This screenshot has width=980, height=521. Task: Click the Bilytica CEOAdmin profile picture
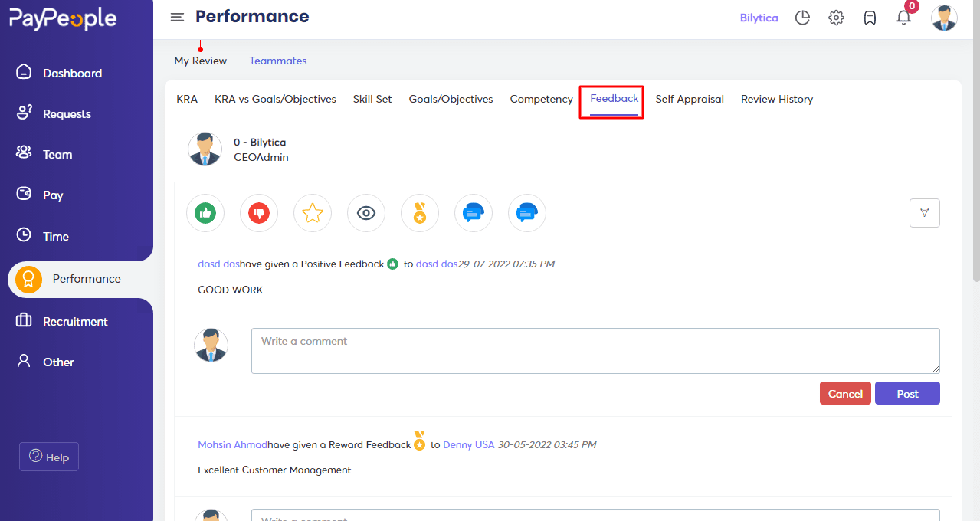[205, 149]
